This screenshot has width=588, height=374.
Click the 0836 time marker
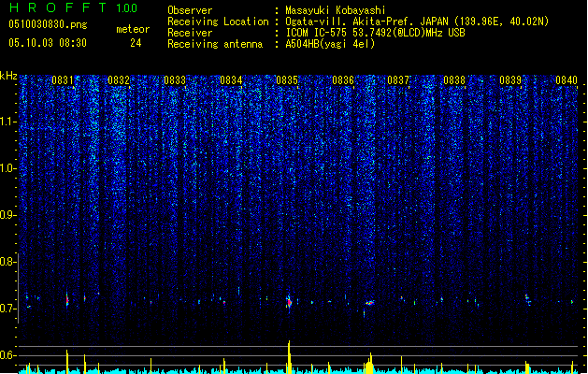(343, 80)
